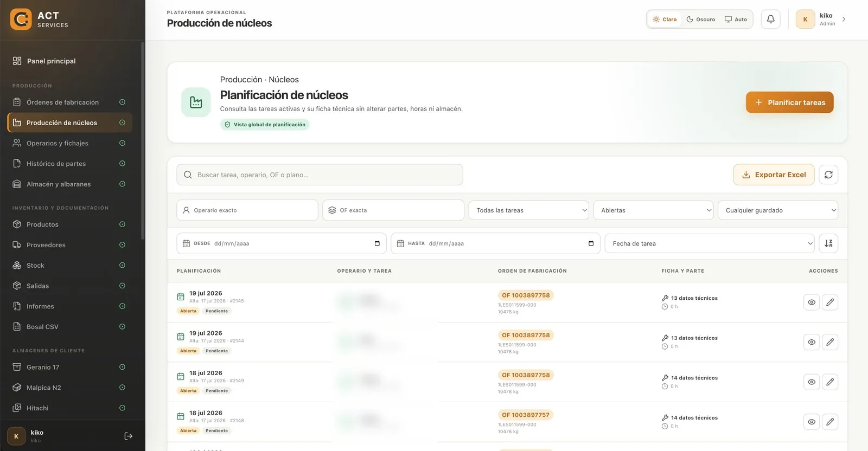Switch theme to Claro
This screenshot has width=868, height=451.
[665, 20]
